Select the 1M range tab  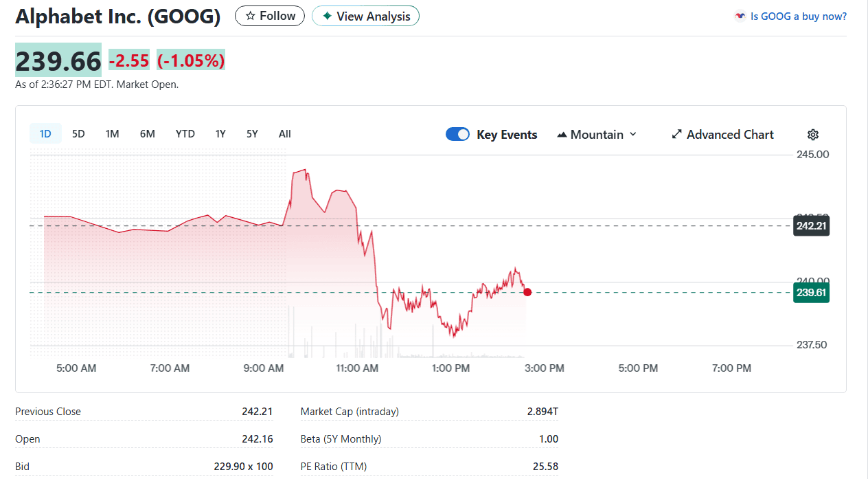tap(112, 134)
